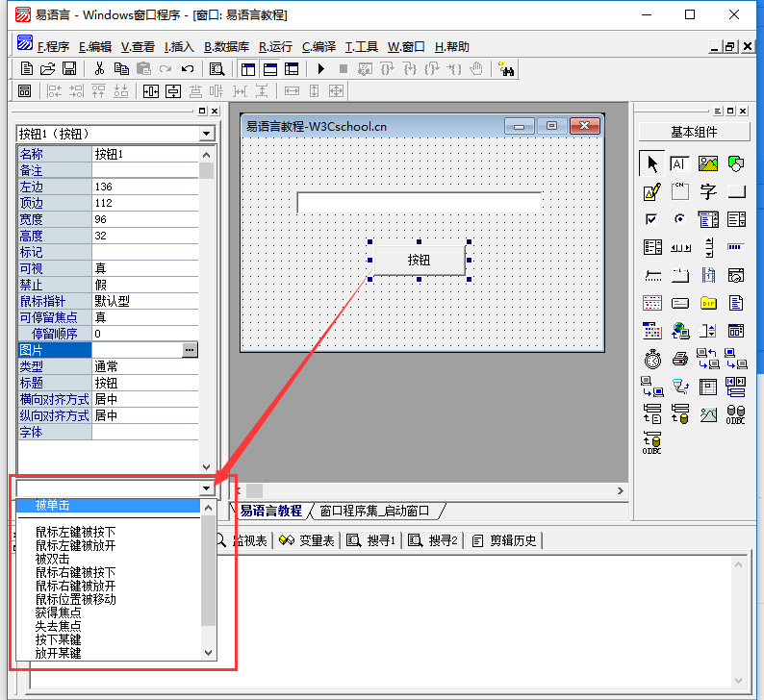Pick the picture box component icon
764x700 pixels.
(x=708, y=163)
